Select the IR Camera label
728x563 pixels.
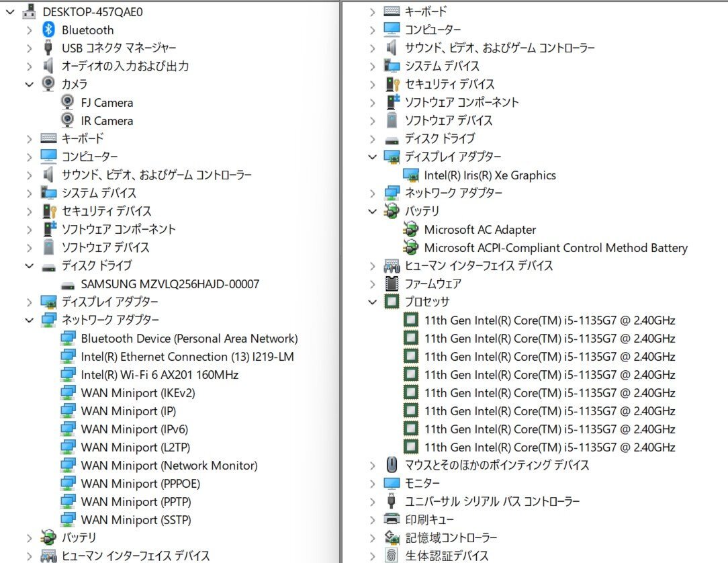point(107,120)
